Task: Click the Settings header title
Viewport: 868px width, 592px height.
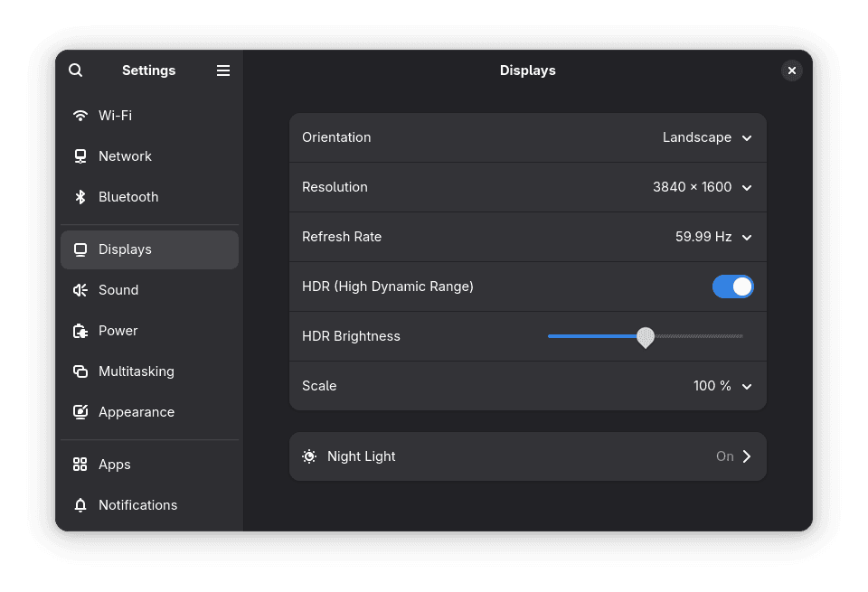Action: (149, 70)
